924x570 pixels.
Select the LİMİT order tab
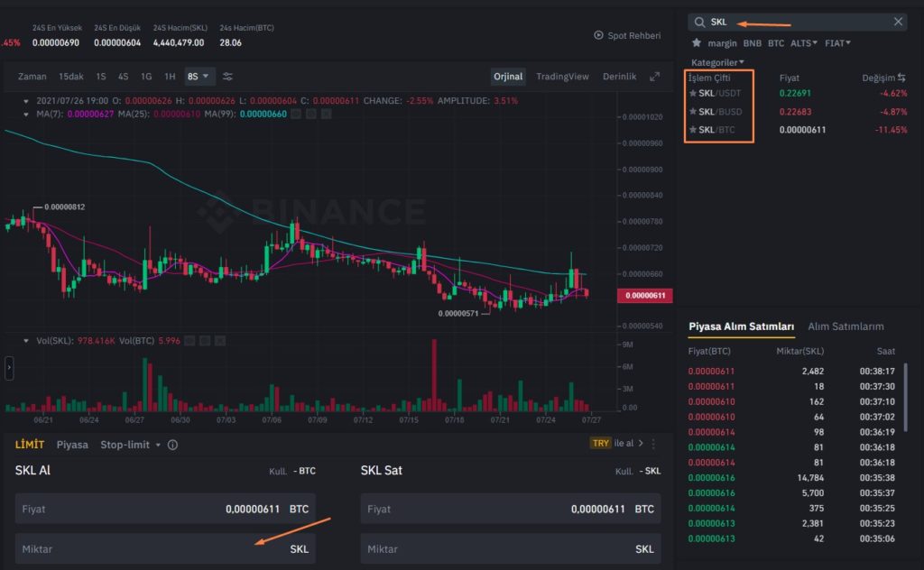[30, 445]
